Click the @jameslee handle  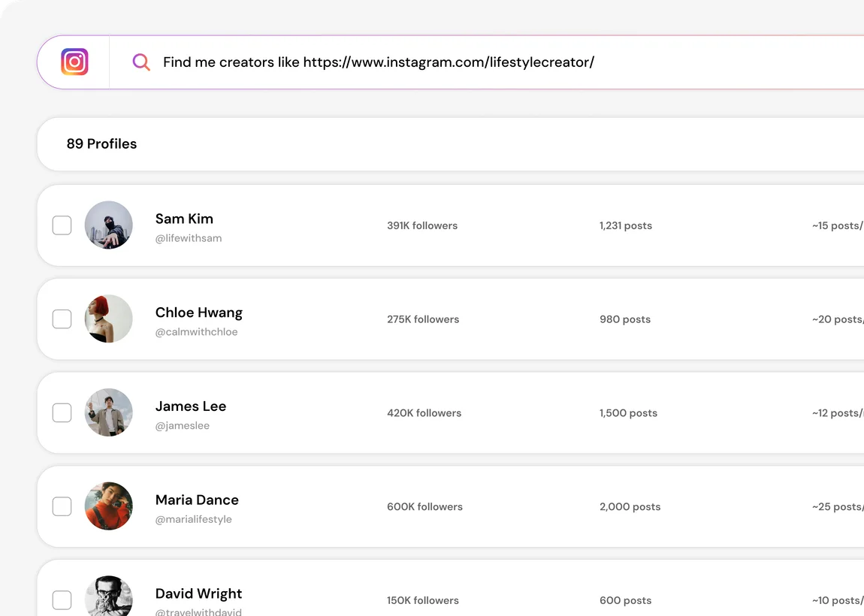[183, 425]
